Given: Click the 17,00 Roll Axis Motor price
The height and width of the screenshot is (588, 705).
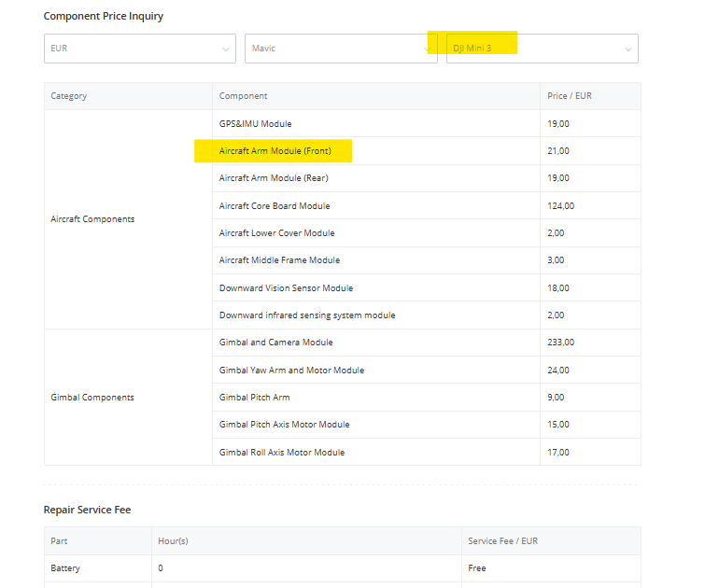Looking at the screenshot, I should pos(558,453).
